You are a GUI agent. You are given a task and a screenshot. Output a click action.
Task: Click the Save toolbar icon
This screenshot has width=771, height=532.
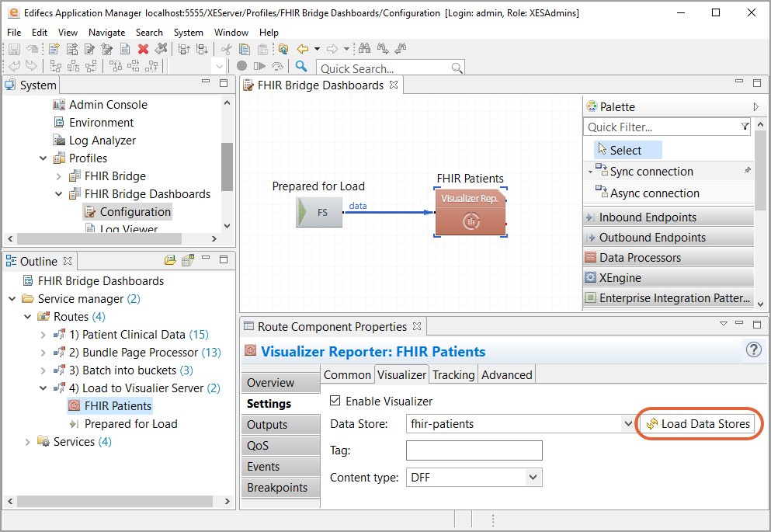click(x=14, y=49)
